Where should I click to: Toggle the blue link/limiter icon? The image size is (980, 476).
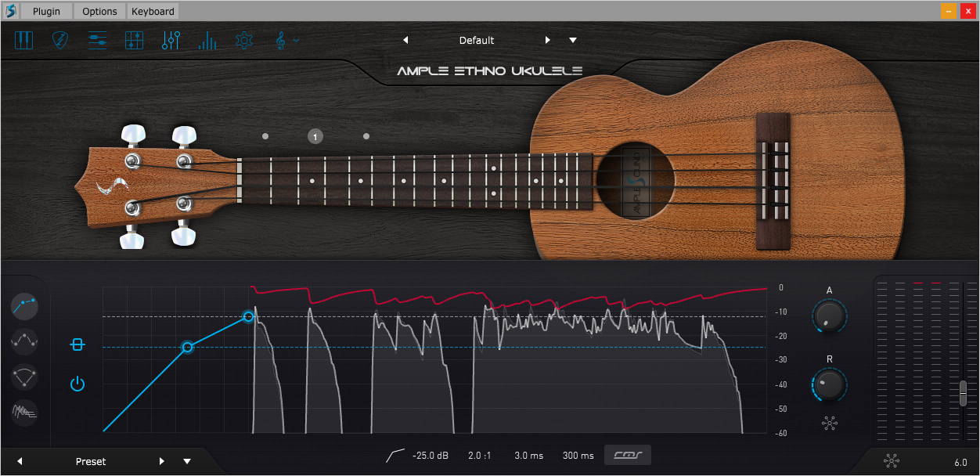(x=77, y=344)
